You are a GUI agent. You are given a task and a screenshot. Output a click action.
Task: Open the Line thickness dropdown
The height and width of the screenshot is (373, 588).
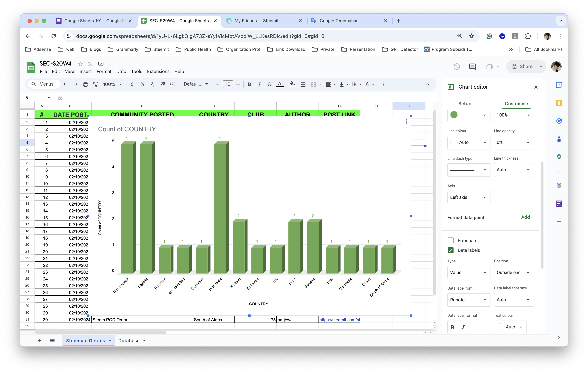tap(514, 170)
